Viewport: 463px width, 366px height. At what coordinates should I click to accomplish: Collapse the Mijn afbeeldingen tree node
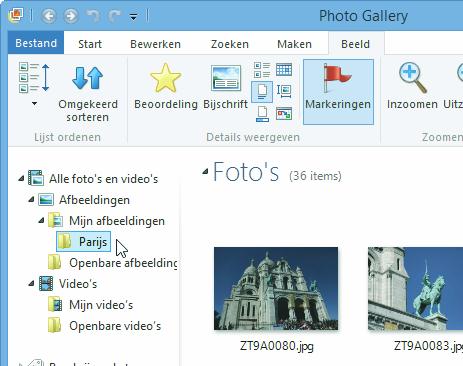[x=41, y=221]
